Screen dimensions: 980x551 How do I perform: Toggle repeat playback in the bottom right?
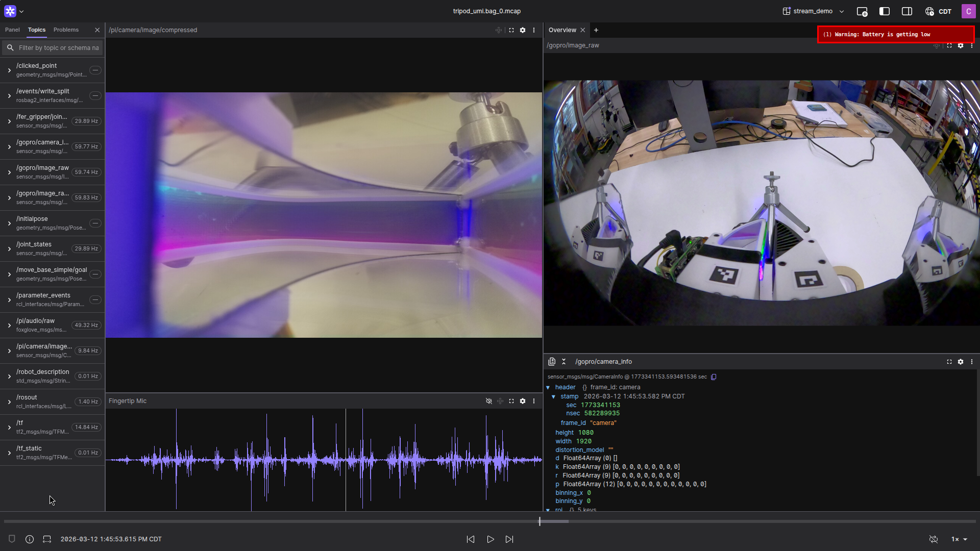pyautogui.click(x=934, y=539)
